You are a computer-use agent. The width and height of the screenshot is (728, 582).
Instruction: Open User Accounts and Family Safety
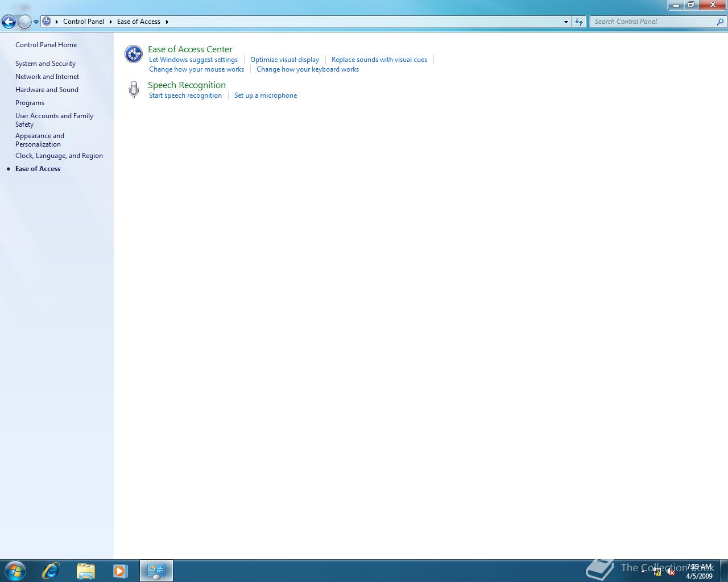coord(54,120)
